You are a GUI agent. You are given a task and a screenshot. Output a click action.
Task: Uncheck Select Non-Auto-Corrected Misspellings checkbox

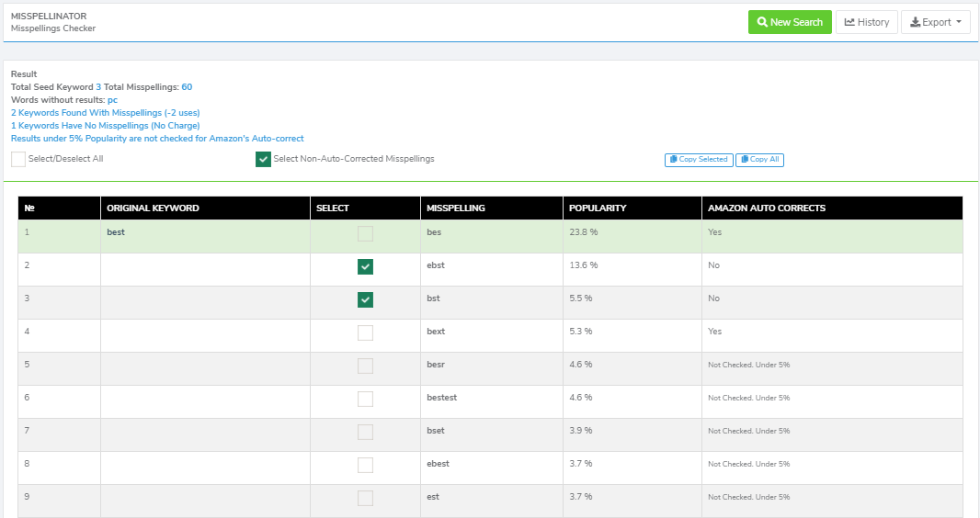point(263,159)
